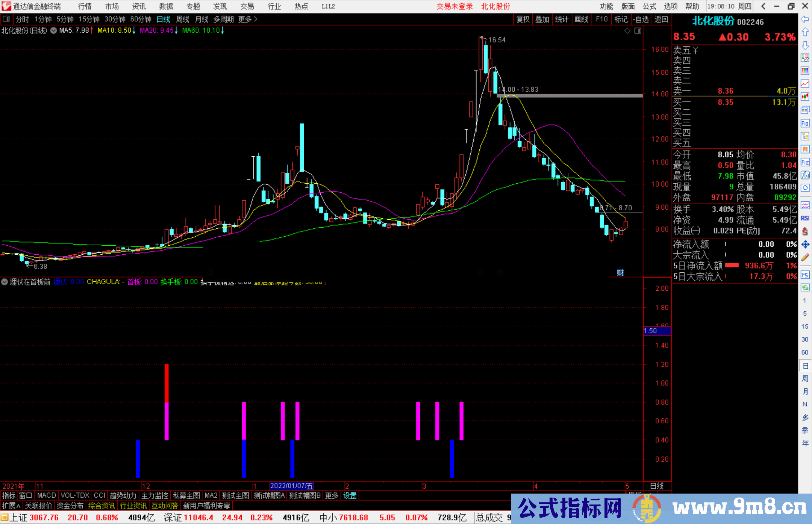Click 设置 in indicator tab bar

click(350, 495)
